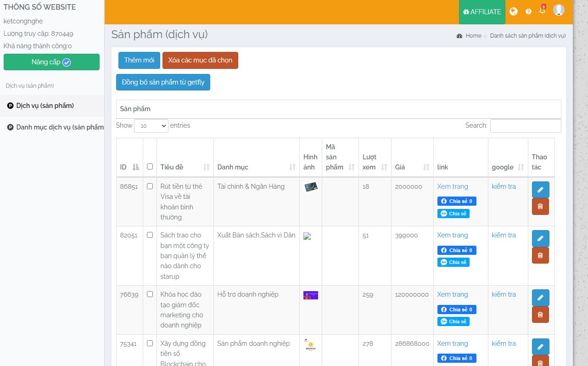Click the table Search input field
Viewport: 588px width, 366px height.
pyautogui.click(x=525, y=126)
